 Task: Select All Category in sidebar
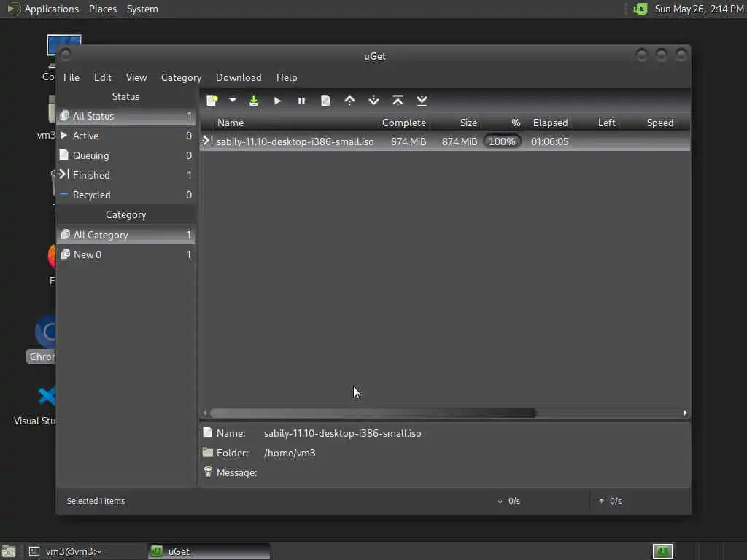coord(126,235)
